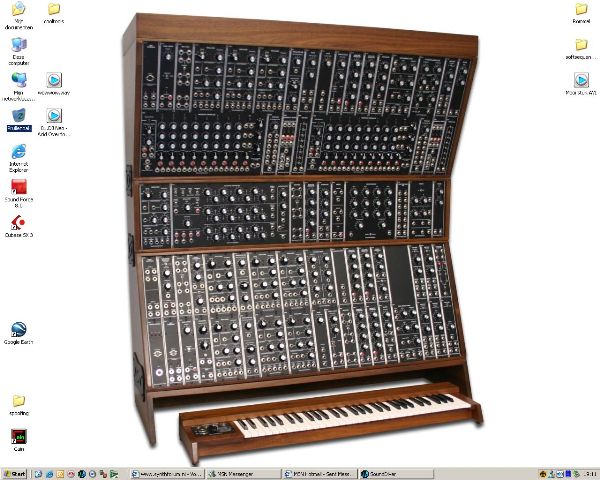The image size is (600, 480).
Task: Switch to the Messenger taskbar window
Action: pos(243,474)
